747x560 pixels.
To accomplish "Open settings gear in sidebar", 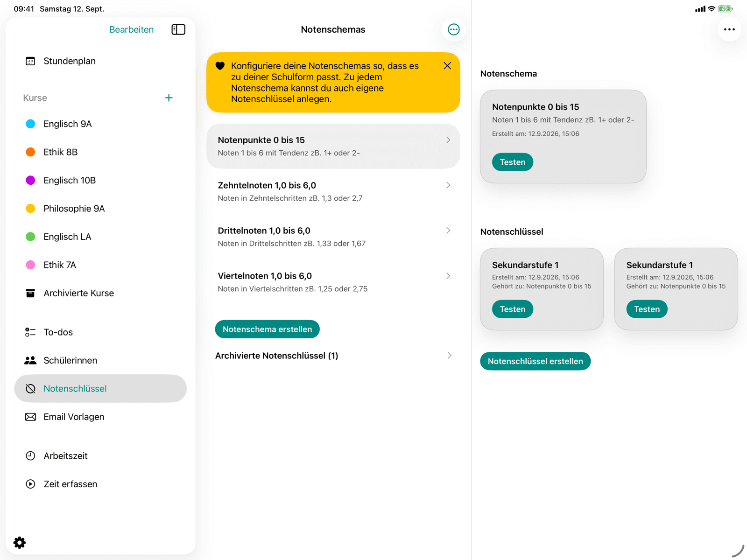I will (20, 542).
